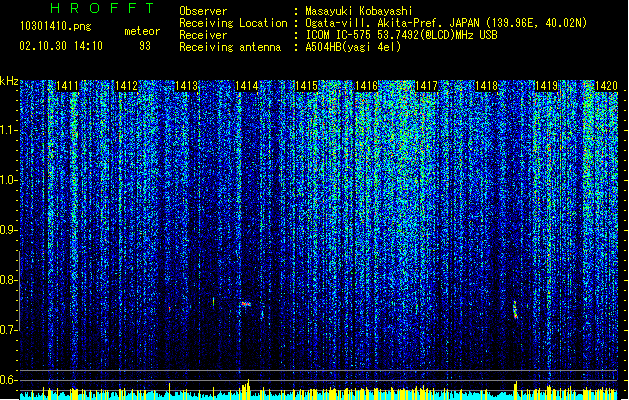Click the Receiver label

(x=203, y=35)
